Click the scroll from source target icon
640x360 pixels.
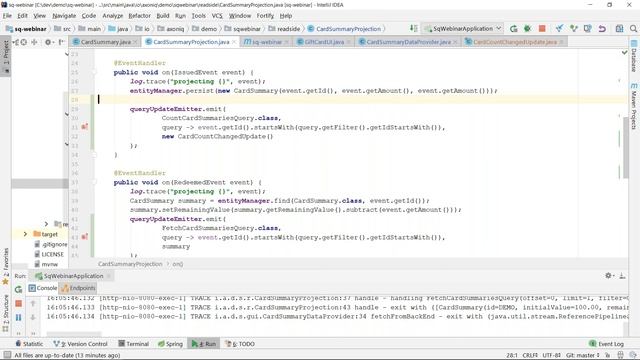[x=24, y=42]
